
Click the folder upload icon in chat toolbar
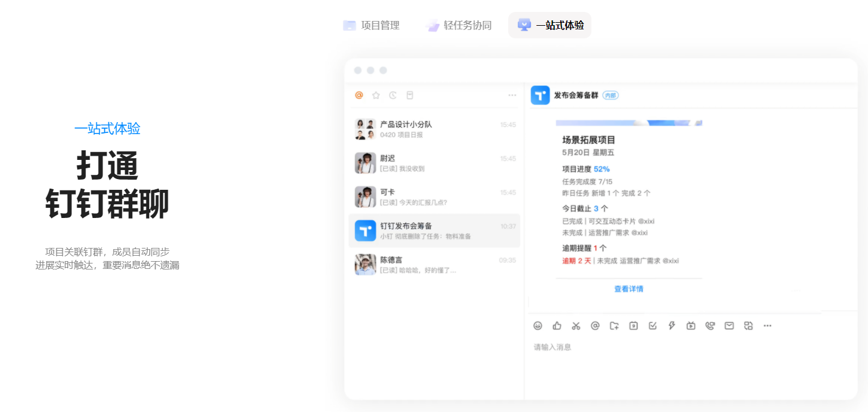point(614,326)
